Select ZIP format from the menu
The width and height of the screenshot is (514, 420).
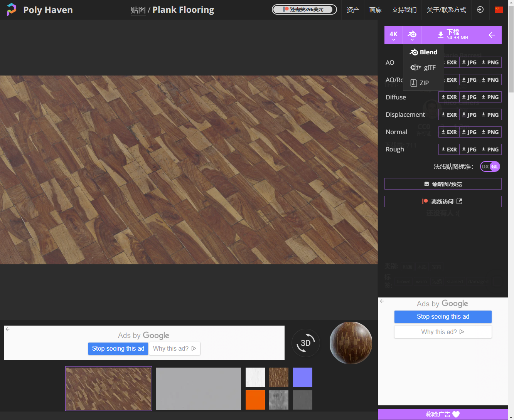click(423, 83)
